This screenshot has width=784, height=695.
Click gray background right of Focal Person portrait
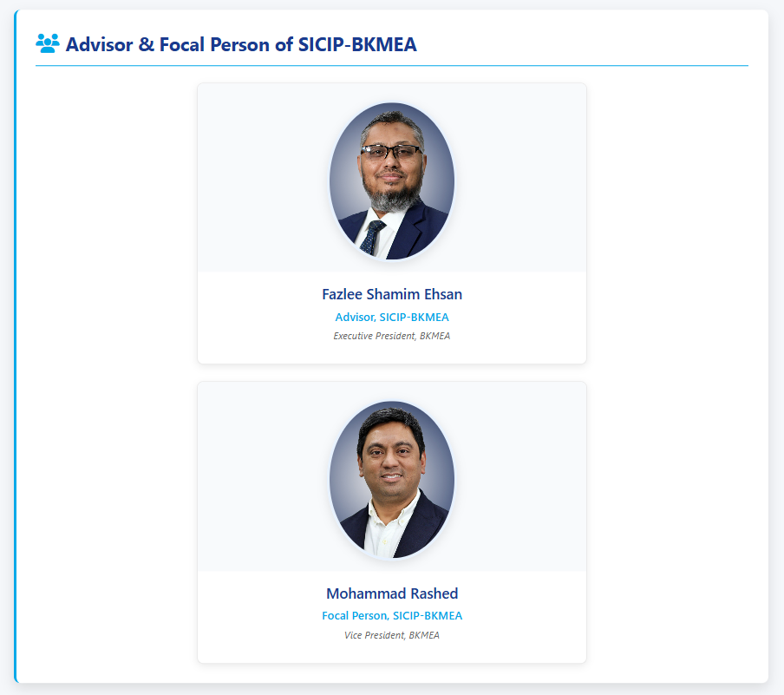click(x=520, y=479)
